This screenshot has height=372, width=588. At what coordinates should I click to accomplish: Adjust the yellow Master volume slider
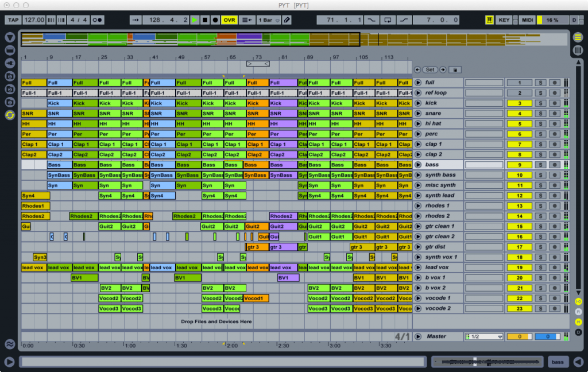[519, 337]
